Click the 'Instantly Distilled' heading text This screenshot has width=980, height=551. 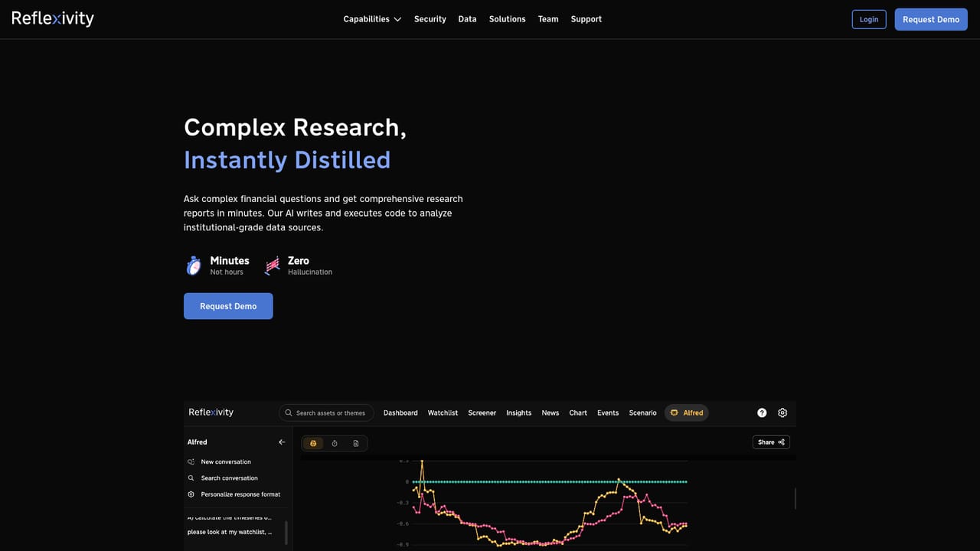(287, 160)
